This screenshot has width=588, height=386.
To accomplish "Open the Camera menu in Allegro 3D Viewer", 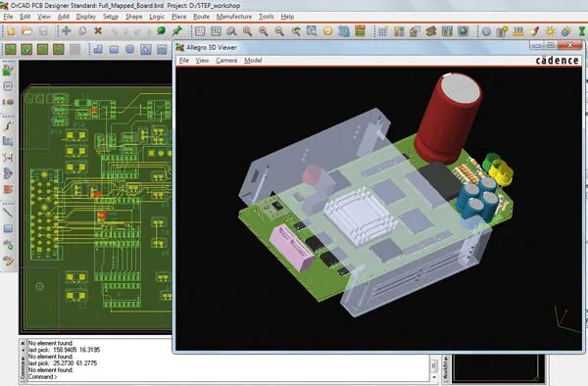I will click(226, 61).
